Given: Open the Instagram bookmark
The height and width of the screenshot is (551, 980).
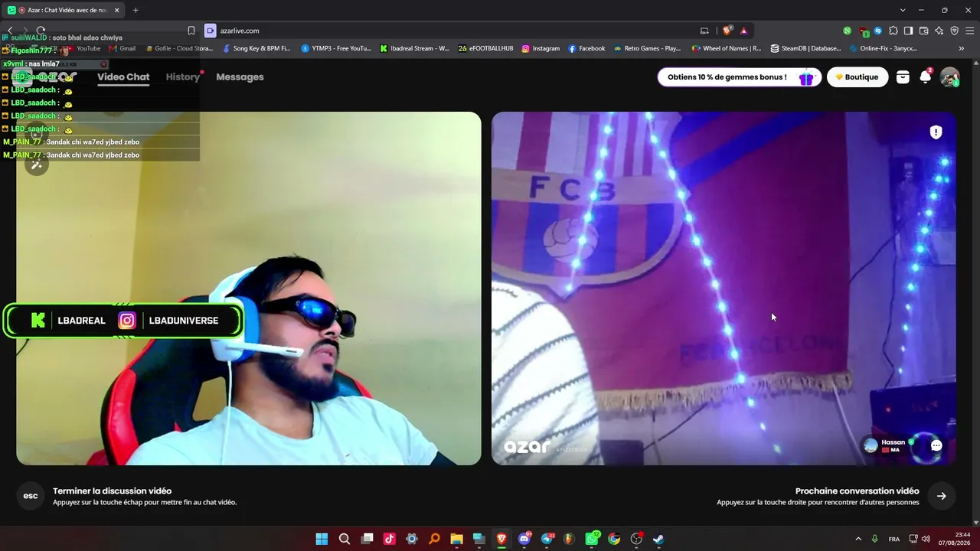Looking at the screenshot, I should pyautogui.click(x=541, y=48).
